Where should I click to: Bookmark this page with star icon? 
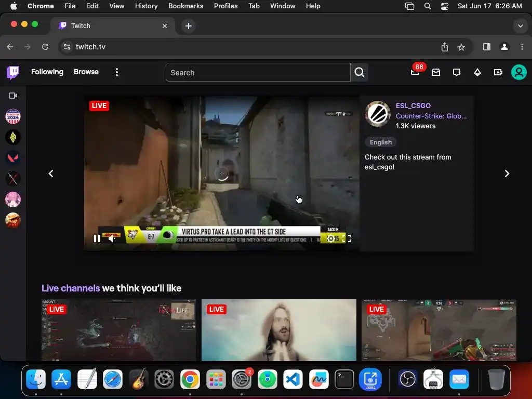click(x=461, y=47)
